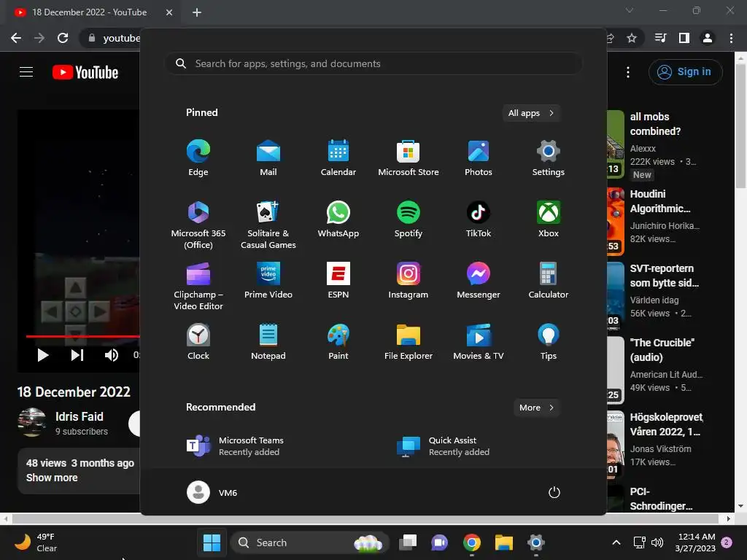Open TikTok app

click(479, 219)
